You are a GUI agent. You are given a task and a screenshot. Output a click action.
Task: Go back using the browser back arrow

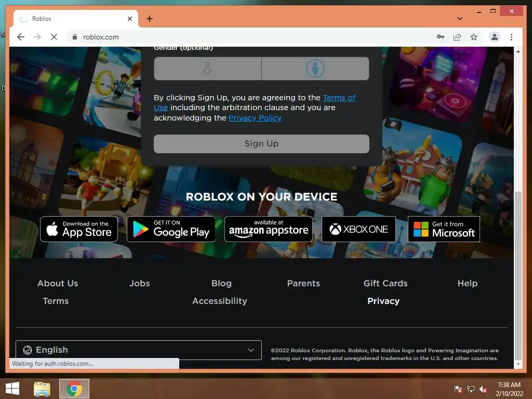tap(21, 37)
